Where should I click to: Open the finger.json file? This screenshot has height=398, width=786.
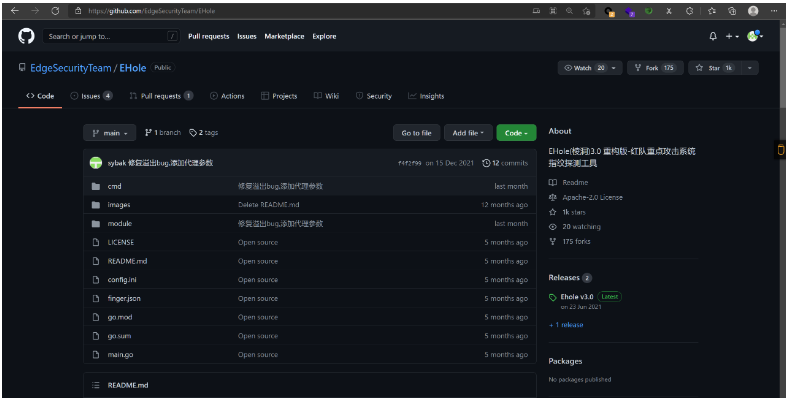[124, 298]
